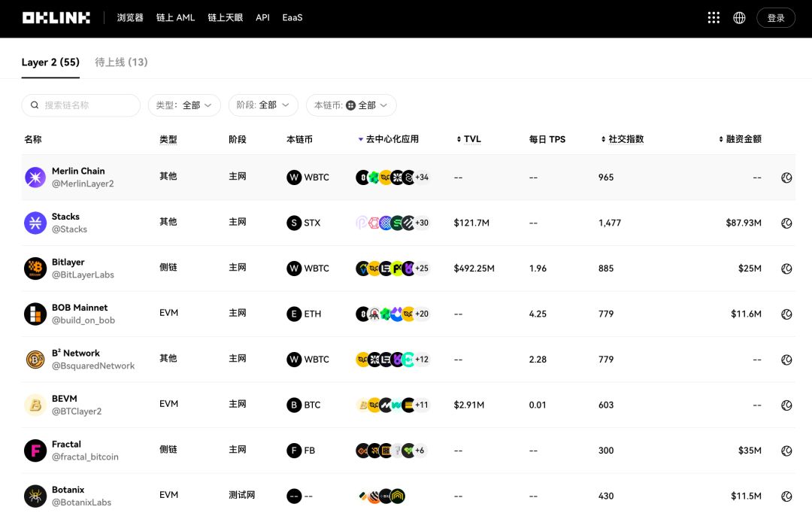The width and height of the screenshot is (812, 516).
Task: Open BEVM row website icon
Action: pyautogui.click(x=786, y=405)
